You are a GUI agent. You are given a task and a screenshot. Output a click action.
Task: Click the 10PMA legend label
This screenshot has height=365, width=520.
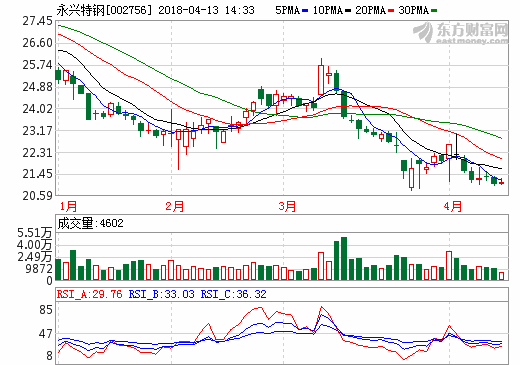(x=328, y=11)
